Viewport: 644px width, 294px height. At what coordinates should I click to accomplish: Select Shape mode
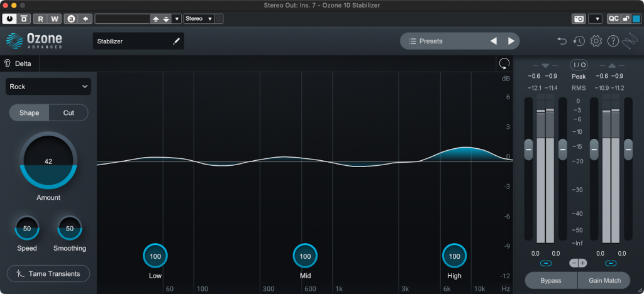coord(29,112)
